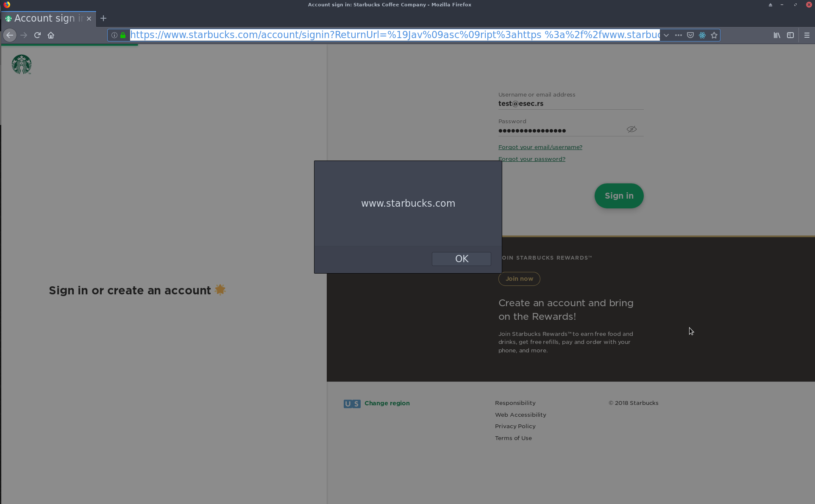The width and height of the screenshot is (815, 504).
Task: Open the Firefox hamburger menu
Action: 807,35
